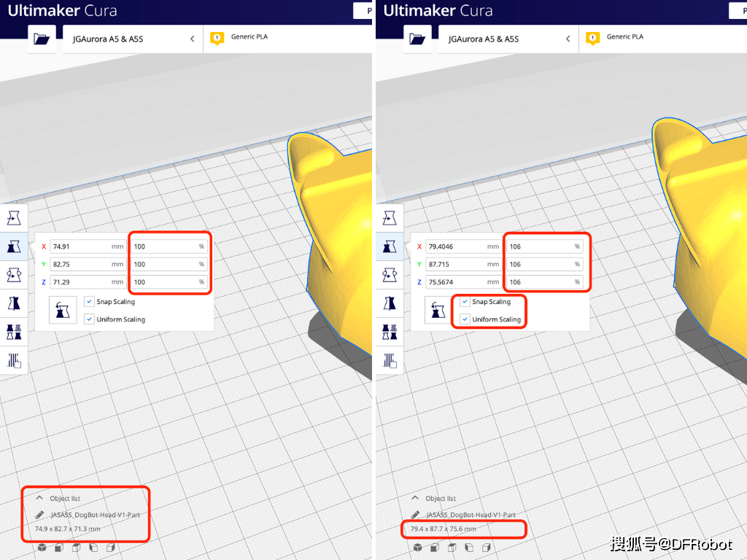The height and width of the screenshot is (560, 747).
Task: Click yellow dog head model in left viewport
Action: (x=341, y=238)
